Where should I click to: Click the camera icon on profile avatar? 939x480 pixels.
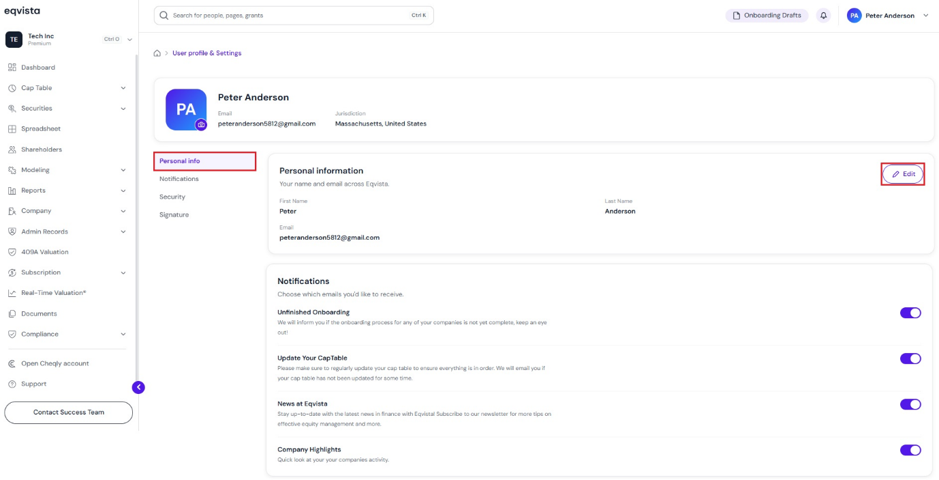click(201, 124)
